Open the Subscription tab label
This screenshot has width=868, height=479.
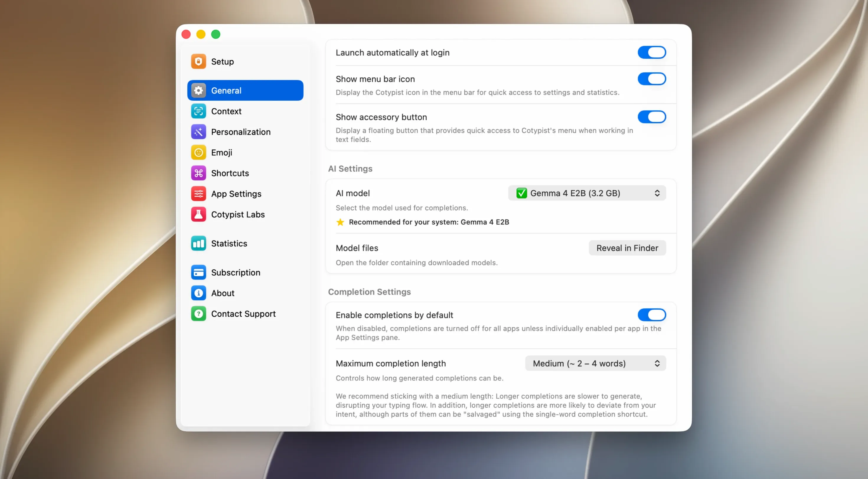tap(236, 272)
